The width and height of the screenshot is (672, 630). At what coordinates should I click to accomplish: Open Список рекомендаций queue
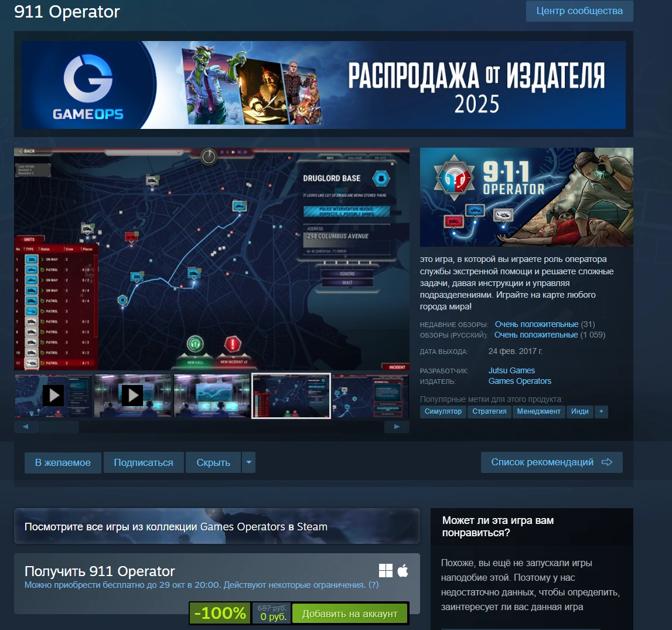tap(551, 462)
